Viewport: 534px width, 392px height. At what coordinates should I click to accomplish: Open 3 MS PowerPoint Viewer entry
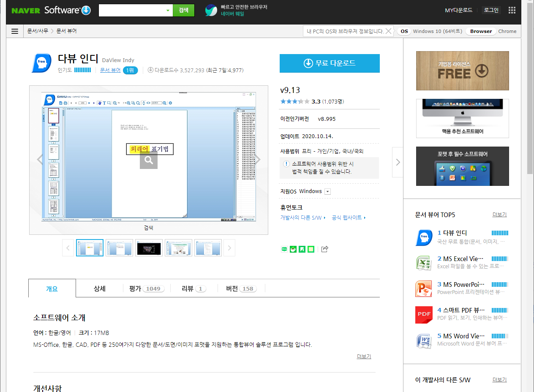461,284
